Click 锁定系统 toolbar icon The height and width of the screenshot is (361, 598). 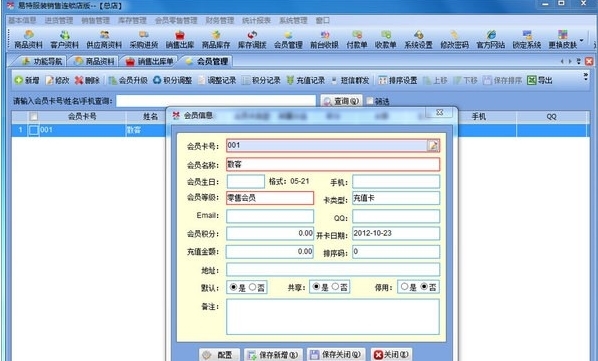[x=527, y=40]
